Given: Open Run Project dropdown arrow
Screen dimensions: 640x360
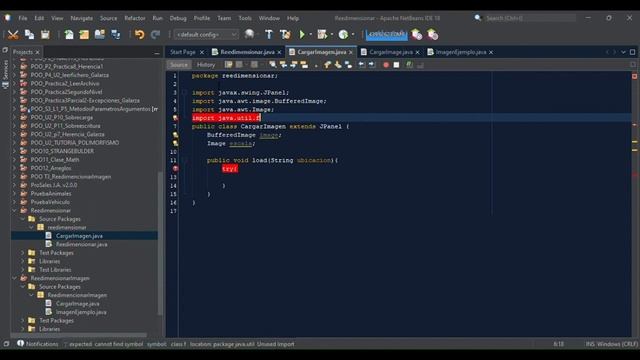Looking at the screenshot, I should [311, 35].
